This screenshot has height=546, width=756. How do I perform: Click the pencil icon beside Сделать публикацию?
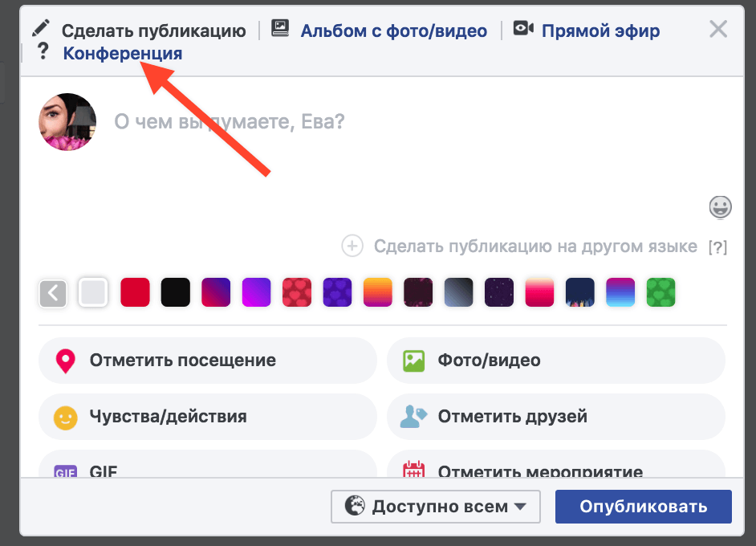point(41,28)
